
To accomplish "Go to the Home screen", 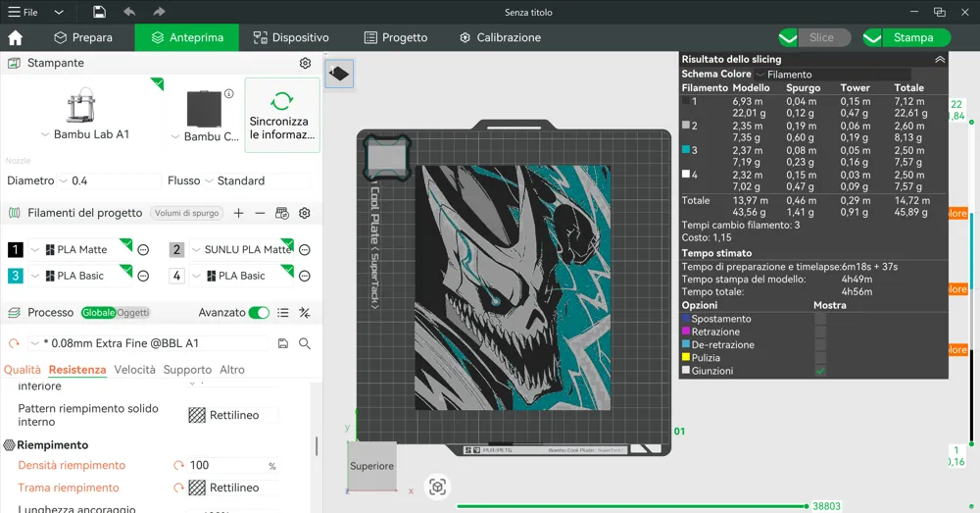I will (x=15, y=37).
